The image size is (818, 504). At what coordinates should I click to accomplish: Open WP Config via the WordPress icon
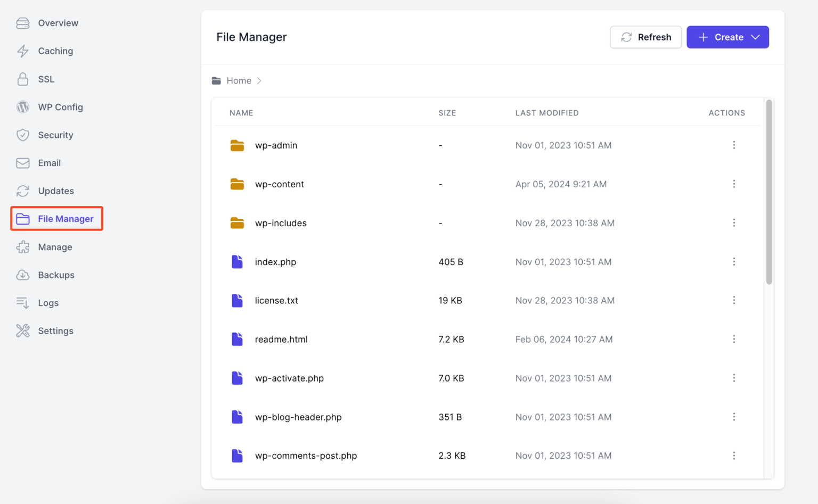tap(22, 107)
